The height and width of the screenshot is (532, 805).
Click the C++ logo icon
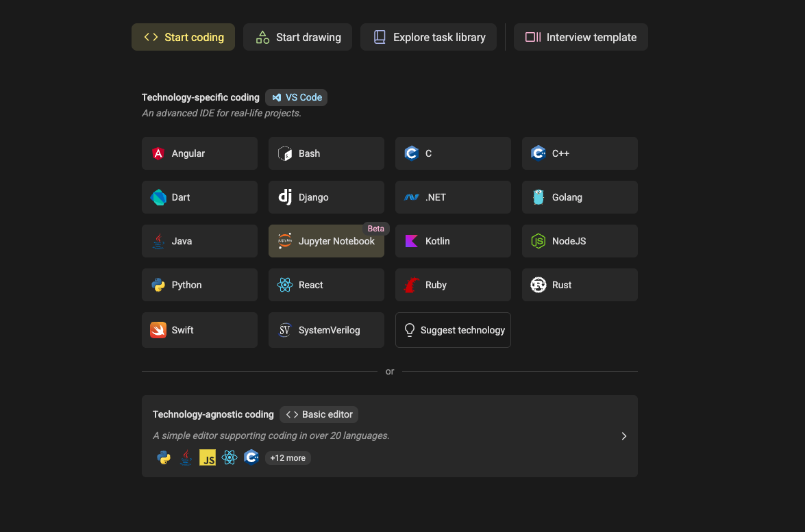(x=538, y=153)
